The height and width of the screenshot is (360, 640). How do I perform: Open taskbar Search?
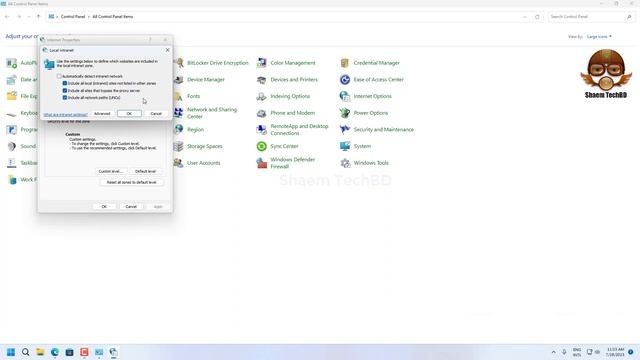tap(25, 352)
